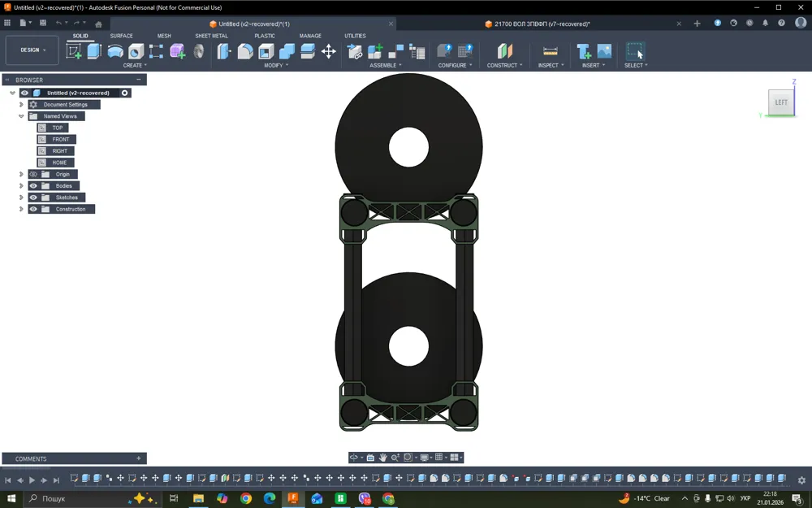Jump to the timeline beginning
Screen dimensions: 812x508
tap(8, 480)
